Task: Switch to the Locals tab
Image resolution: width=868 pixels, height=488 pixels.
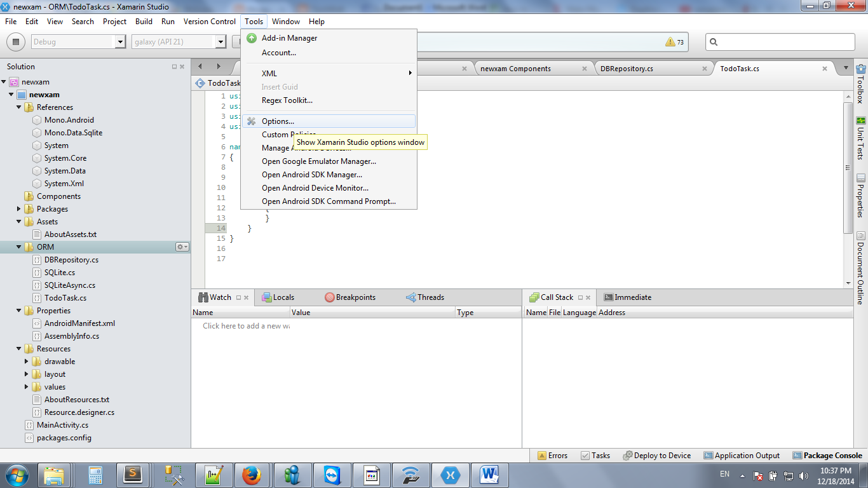Action: (278, 297)
